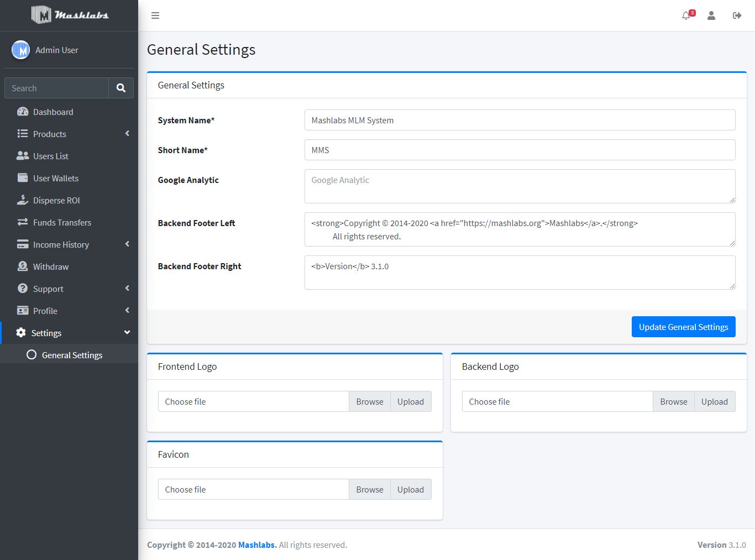Click the Dashboard gauge icon
This screenshot has width=755, height=560.
coord(23,112)
